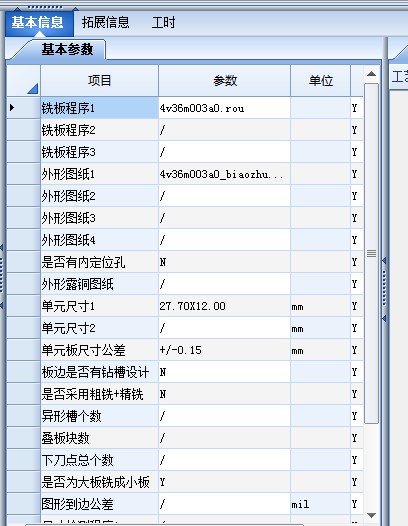Image resolution: width=408 pixels, height=526 pixels.
Task: Click the 单位 column header
Action: (320, 81)
